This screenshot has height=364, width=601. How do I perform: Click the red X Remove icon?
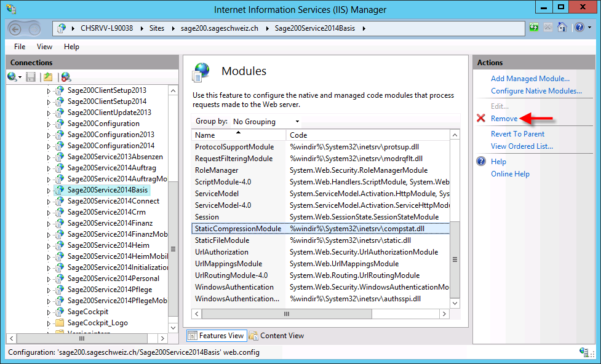point(481,119)
